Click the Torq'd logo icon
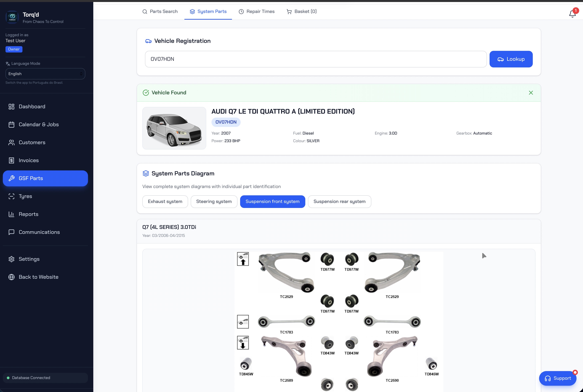 [12, 17]
